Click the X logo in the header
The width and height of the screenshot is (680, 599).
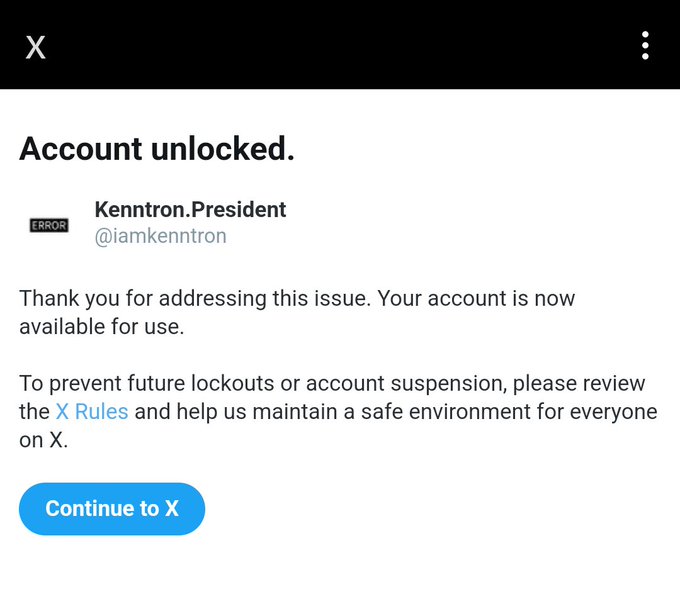[36, 46]
